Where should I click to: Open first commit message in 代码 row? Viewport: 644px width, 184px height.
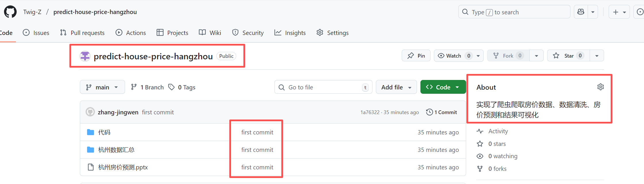tap(257, 132)
